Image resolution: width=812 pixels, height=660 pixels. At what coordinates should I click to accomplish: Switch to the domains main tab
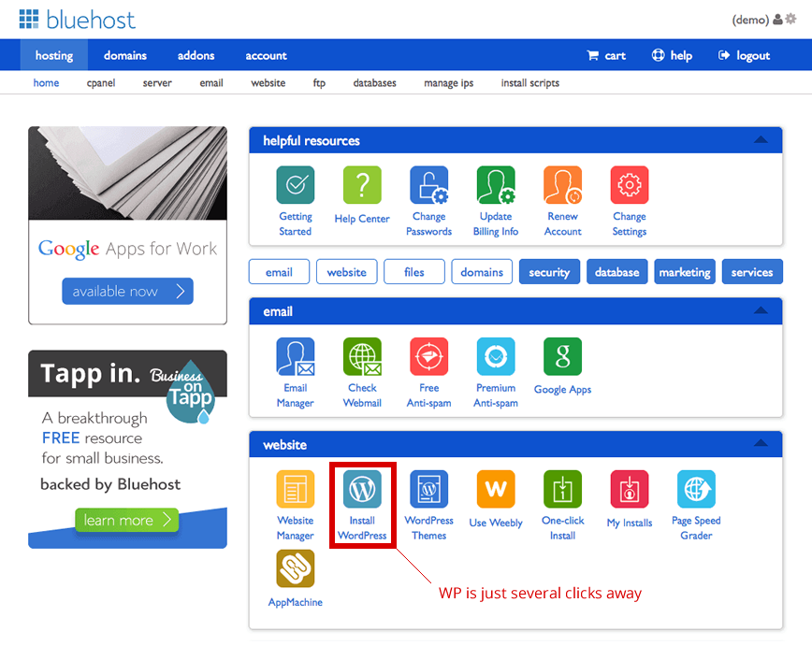click(124, 55)
